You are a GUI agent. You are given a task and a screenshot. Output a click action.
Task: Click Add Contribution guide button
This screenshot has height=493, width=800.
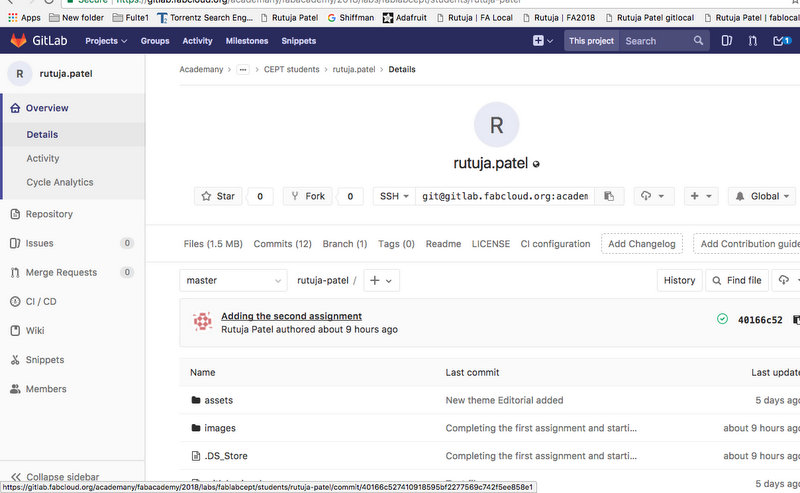coord(747,244)
